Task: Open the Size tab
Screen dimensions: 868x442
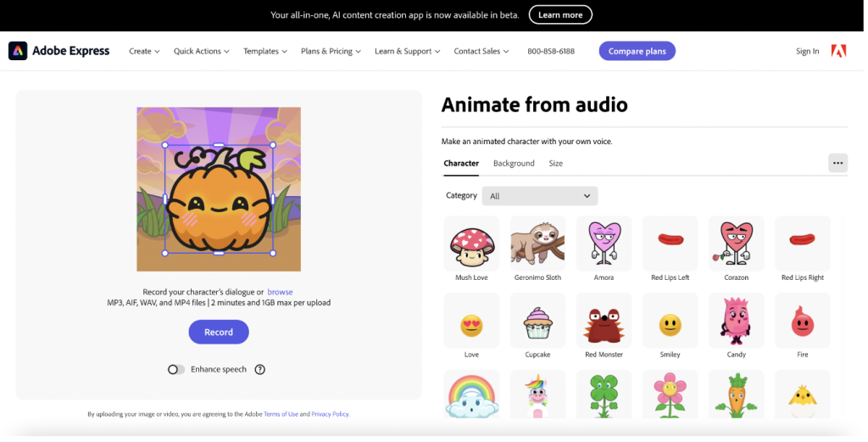Action: click(x=556, y=164)
